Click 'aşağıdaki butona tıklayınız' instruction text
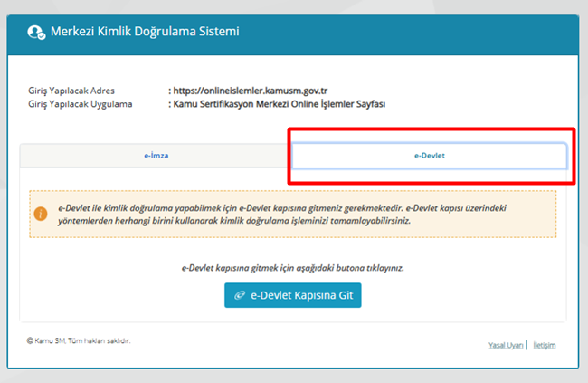The height and width of the screenshot is (383, 588). (293, 268)
